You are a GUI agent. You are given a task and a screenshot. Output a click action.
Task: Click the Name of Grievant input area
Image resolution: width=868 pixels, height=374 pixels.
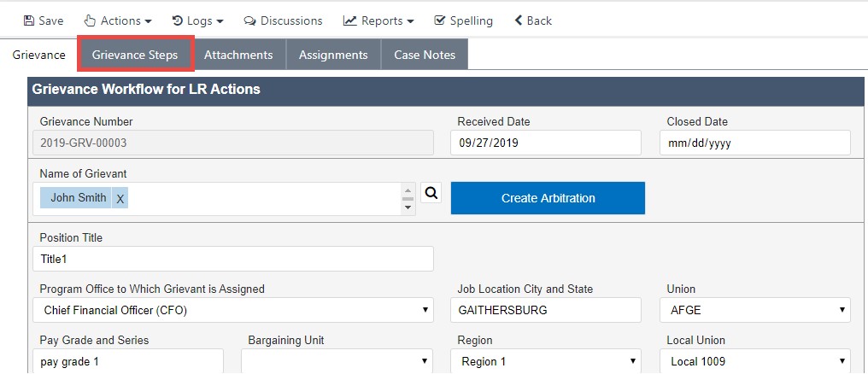point(224,199)
